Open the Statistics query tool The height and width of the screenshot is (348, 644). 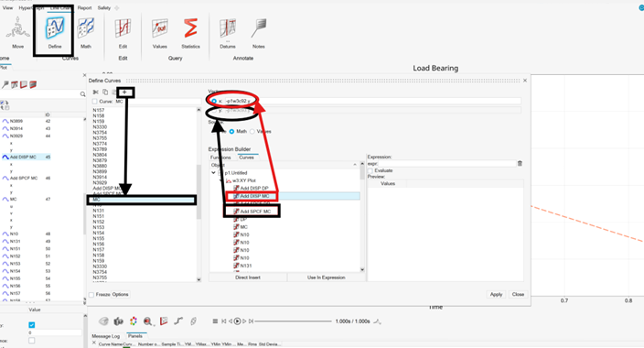(190, 32)
